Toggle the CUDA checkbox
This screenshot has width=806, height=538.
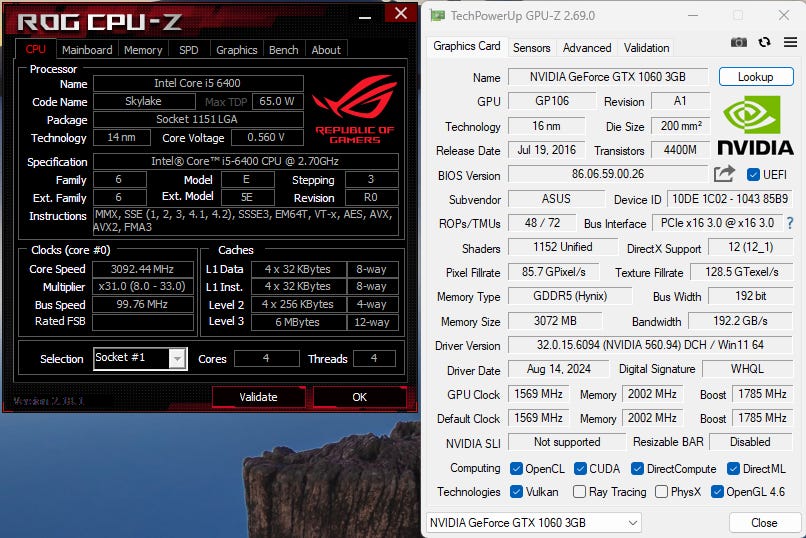[580, 469]
